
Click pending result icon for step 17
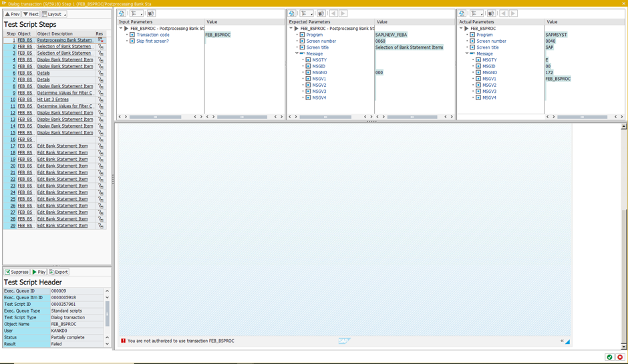[x=101, y=146]
